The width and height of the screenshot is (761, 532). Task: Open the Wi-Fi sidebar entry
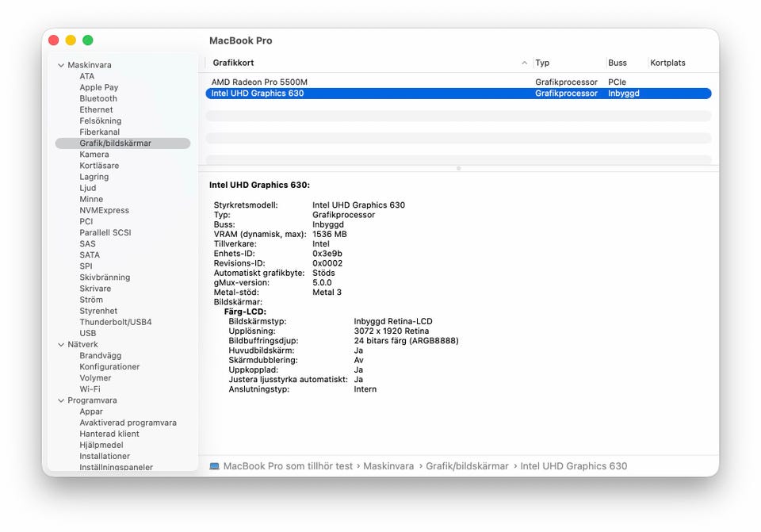pyautogui.click(x=90, y=389)
